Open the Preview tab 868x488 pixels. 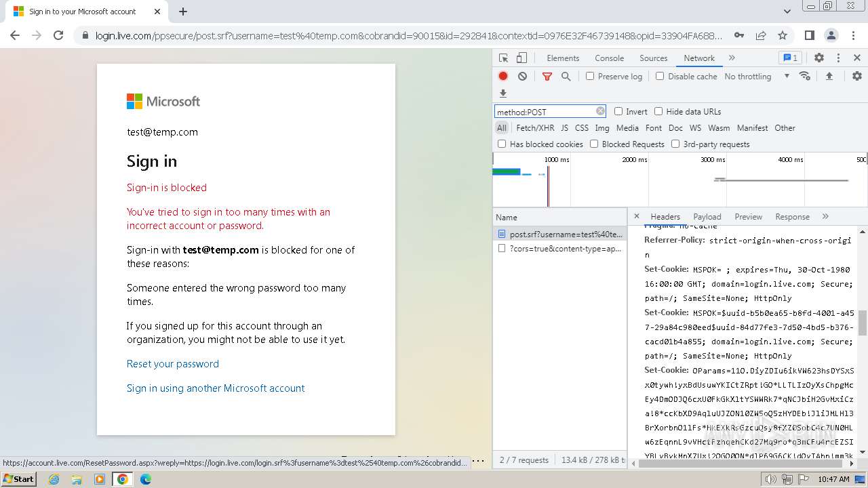tap(748, 217)
